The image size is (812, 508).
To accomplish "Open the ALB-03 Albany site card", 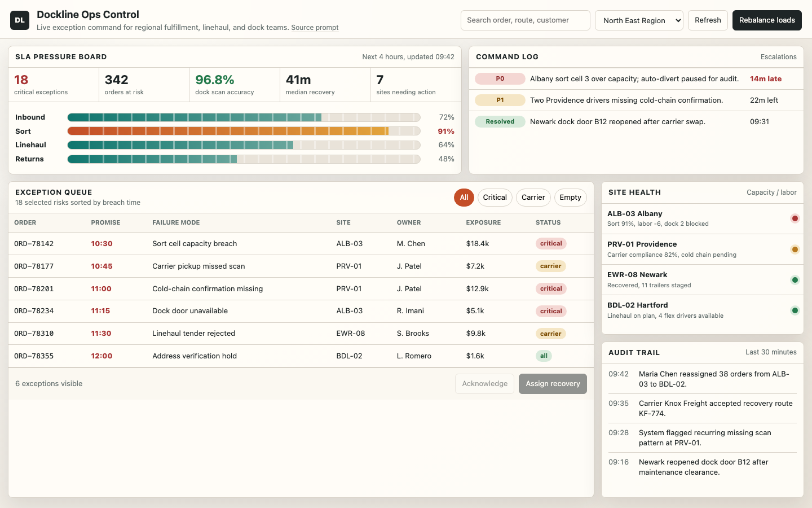I will [x=703, y=219].
